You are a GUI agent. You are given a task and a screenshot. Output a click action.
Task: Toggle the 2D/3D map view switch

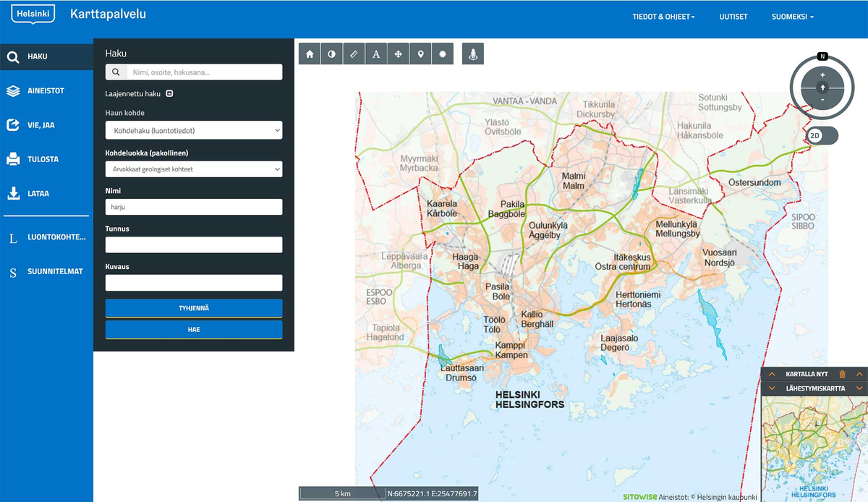(x=822, y=135)
